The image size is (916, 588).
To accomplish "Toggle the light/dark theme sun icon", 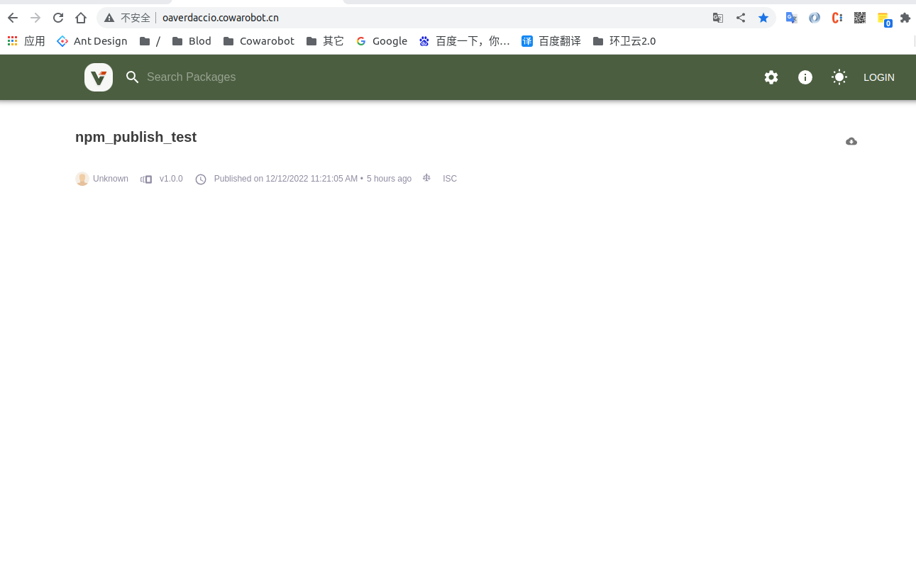I will pyautogui.click(x=839, y=77).
